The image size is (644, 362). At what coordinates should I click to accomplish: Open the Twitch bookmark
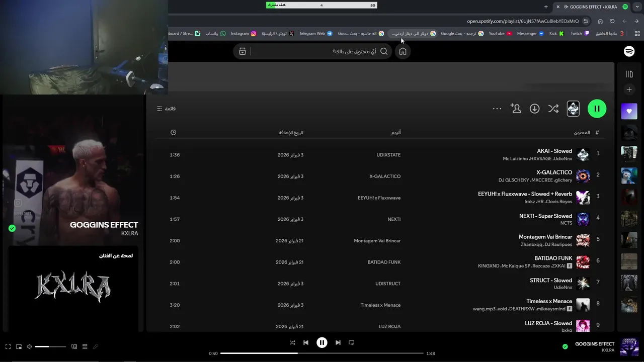[580, 34]
